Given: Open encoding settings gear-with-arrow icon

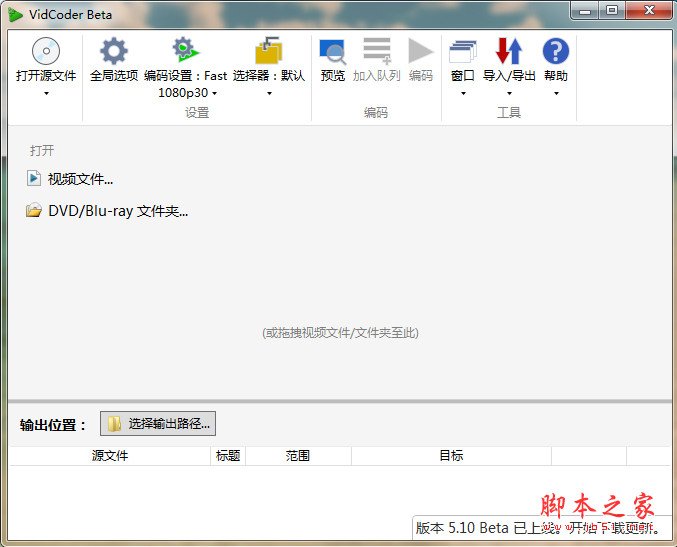Looking at the screenshot, I should pos(186,50).
